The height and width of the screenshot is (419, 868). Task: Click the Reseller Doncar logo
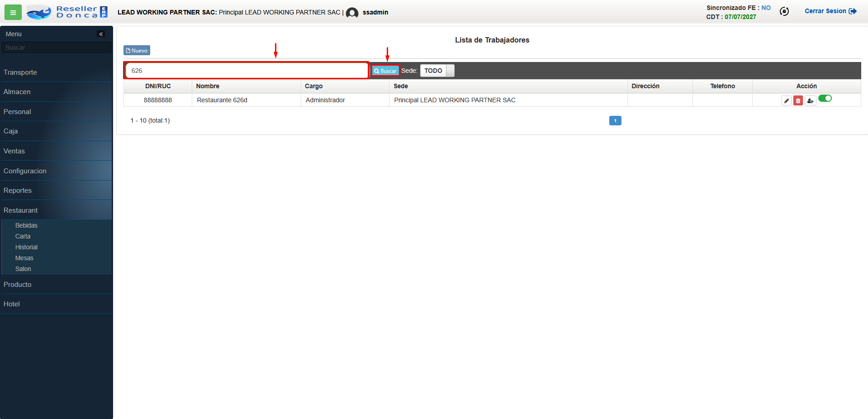67,12
